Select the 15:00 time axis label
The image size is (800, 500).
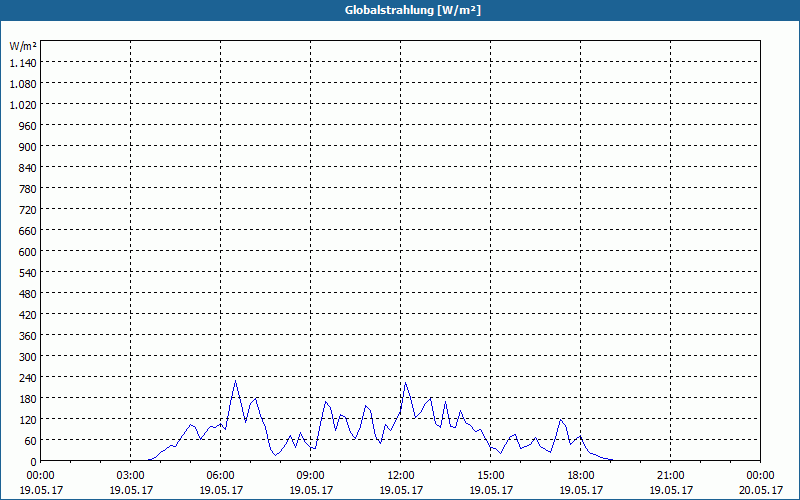[x=491, y=476]
